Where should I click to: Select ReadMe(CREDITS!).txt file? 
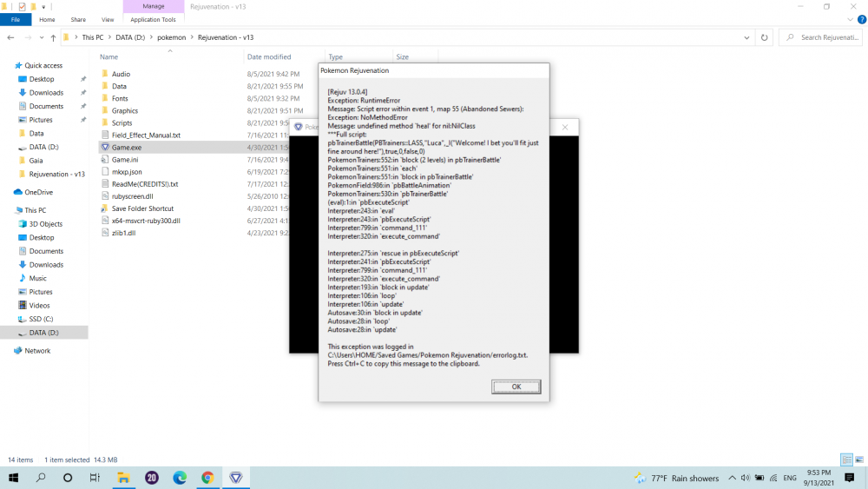pyautogui.click(x=144, y=184)
